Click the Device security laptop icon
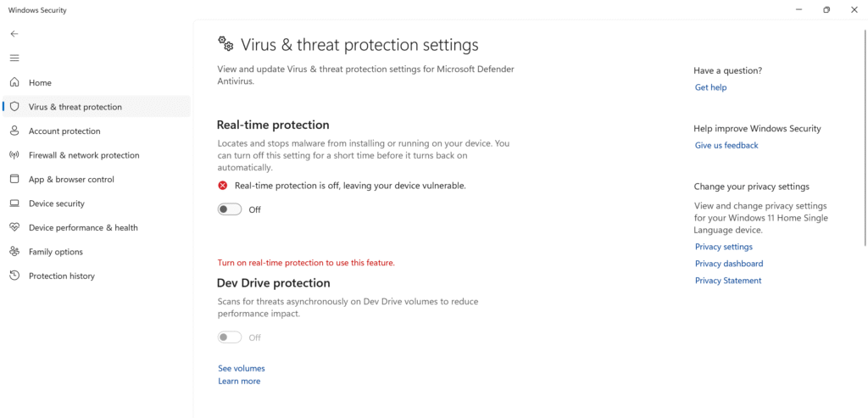This screenshot has height=418, width=868. coord(14,203)
